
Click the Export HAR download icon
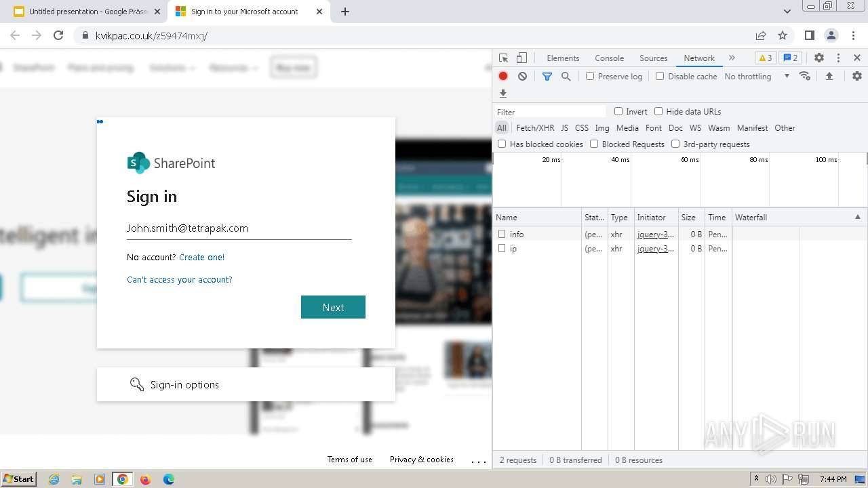[x=503, y=94]
